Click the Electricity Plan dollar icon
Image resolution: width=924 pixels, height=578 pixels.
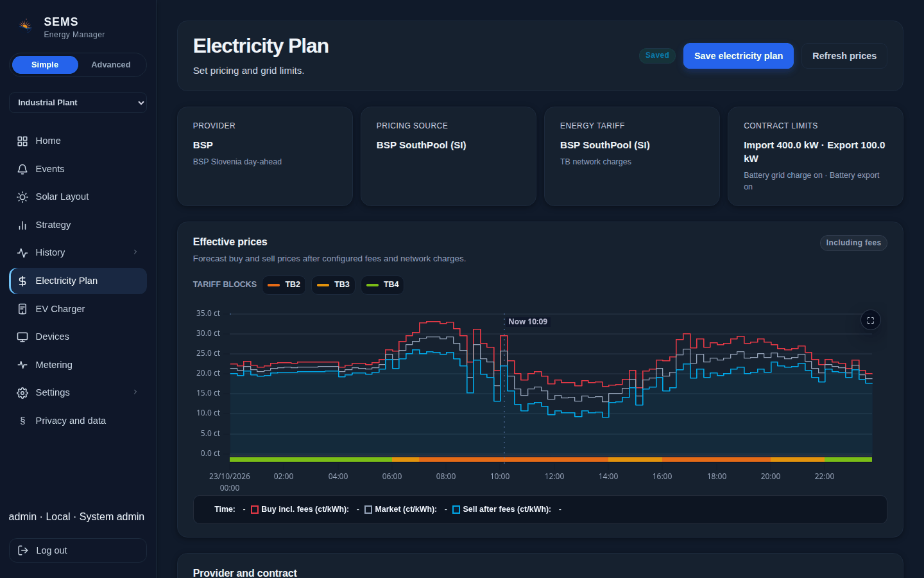point(22,281)
